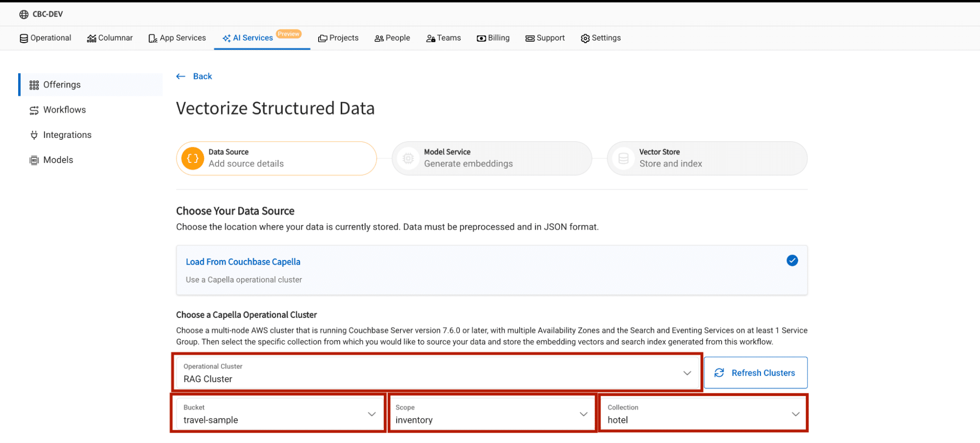This screenshot has width=980, height=443.
Task: Click the travel-sample bucket value
Action: pyautogui.click(x=211, y=420)
